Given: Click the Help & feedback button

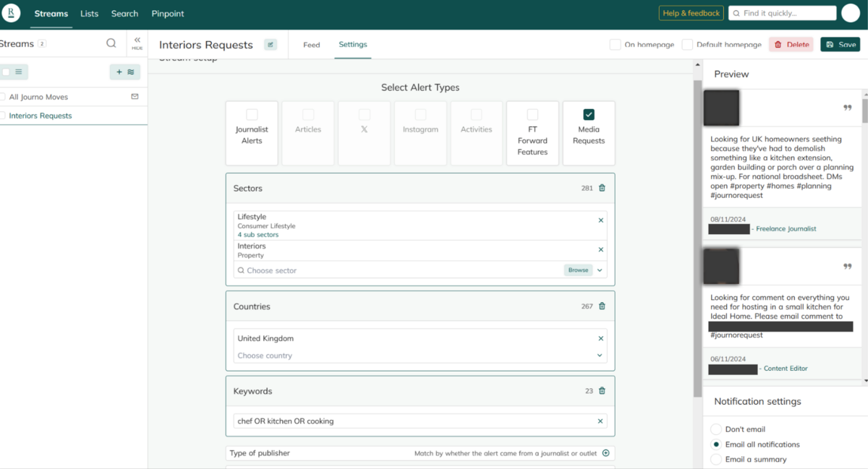Looking at the screenshot, I should point(691,13).
